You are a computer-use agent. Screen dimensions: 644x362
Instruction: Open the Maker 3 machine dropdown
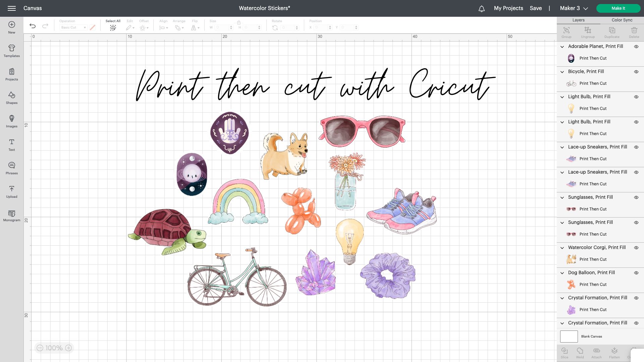574,8
